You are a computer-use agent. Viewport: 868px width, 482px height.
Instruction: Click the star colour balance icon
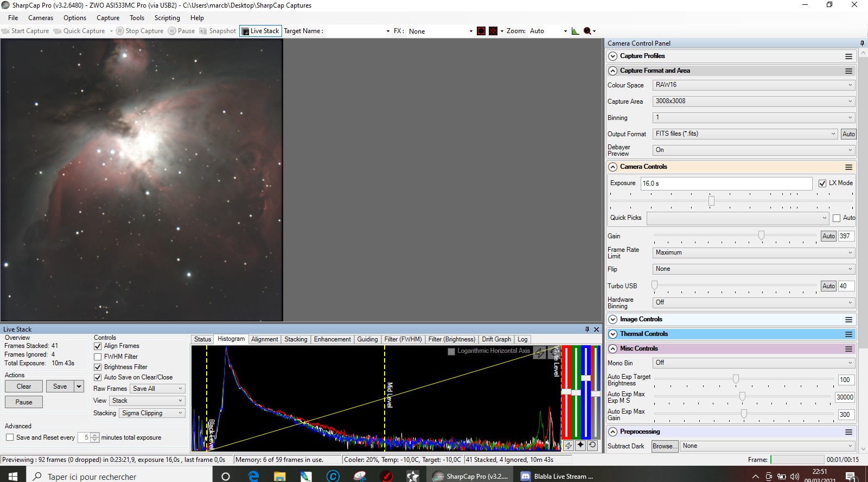coord(580,445)
